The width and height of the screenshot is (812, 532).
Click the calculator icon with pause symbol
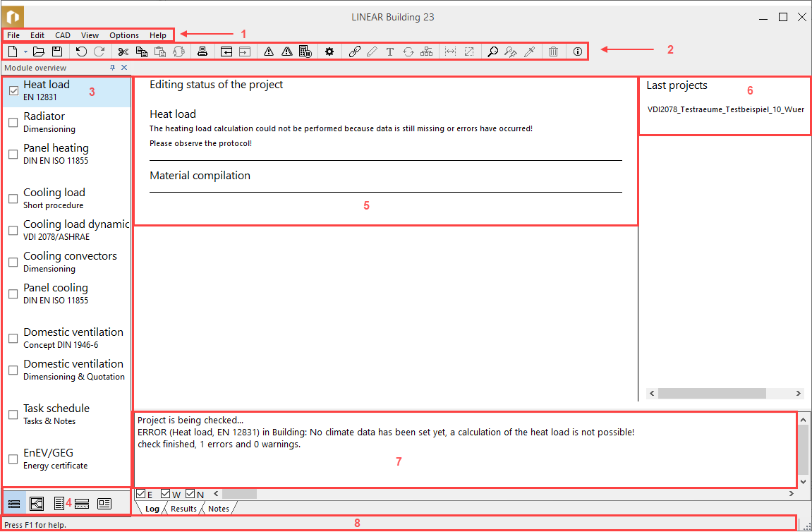[x=305, y=52]
